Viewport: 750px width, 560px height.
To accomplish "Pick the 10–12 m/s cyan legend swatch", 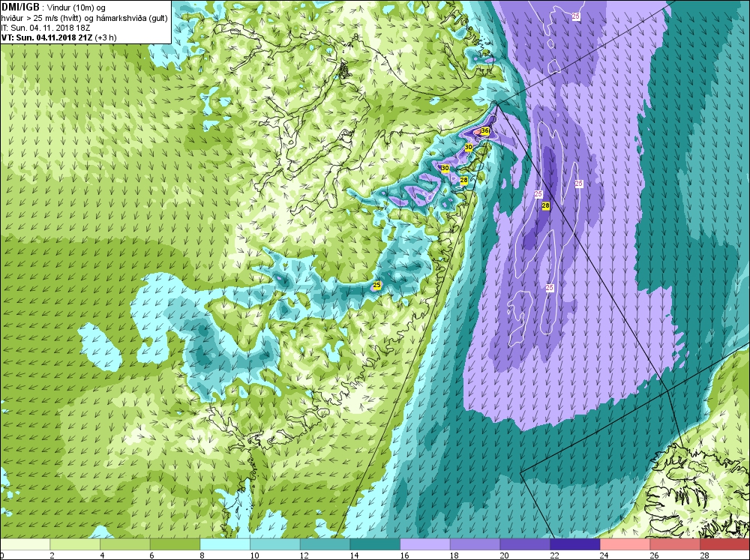I will 274,544.
